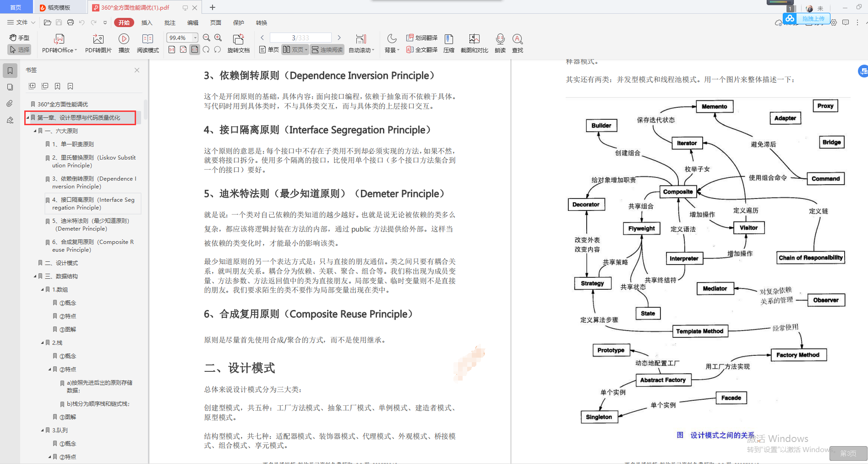This screenshot has height=464, width=868.
Task: Open the 开始 ribbon tab
Action: pyautogui.click(x=124, y=22)
